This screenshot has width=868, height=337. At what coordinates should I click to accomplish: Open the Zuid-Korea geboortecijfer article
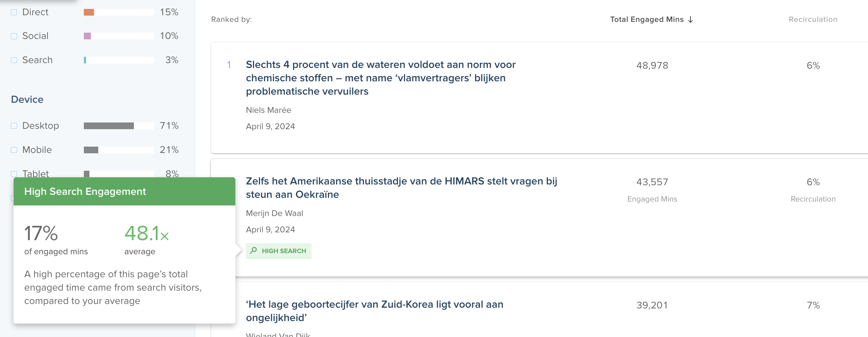tap(374, 311)
